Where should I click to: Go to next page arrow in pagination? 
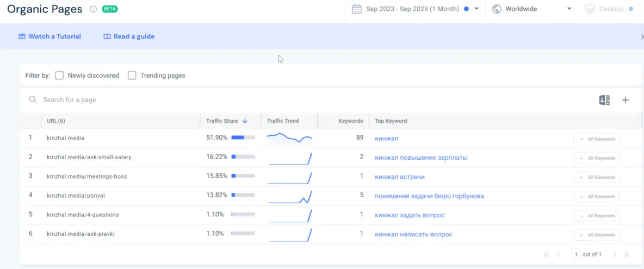coord(615,254)
